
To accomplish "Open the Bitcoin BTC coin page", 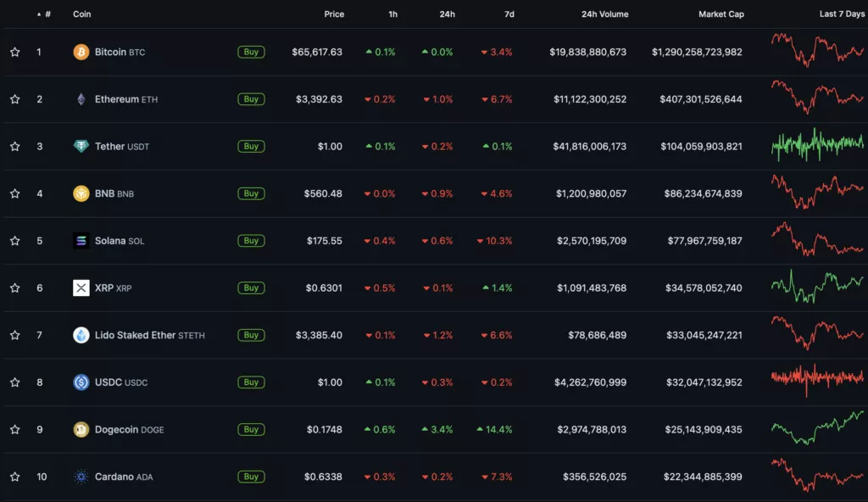I will point(120,52).
